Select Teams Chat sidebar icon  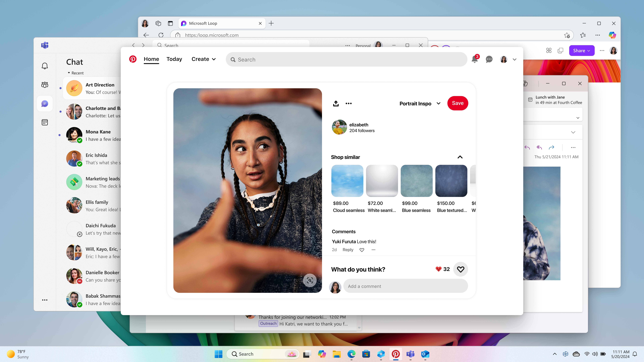pos(45,104)
